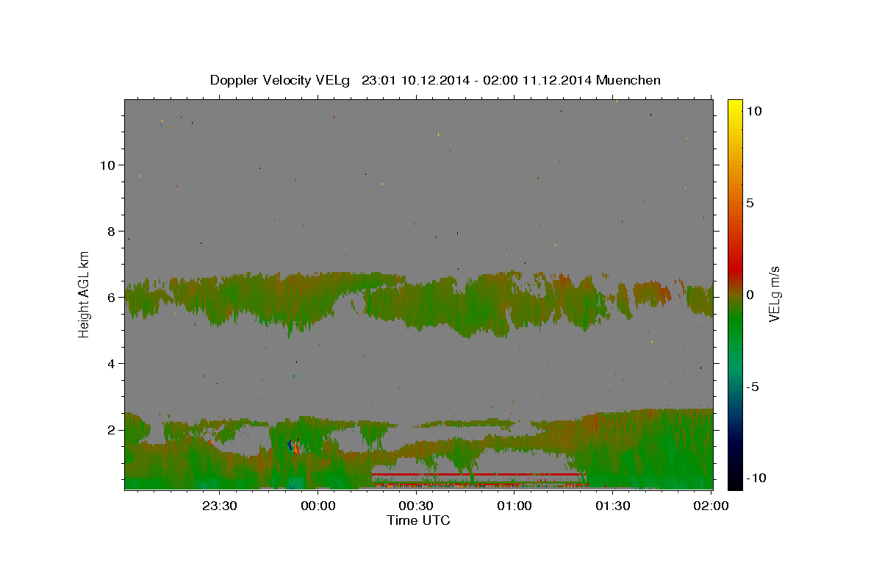Click the height tick label 4
882x588 pixels.
pyautogui.click(x=112, y=363)
